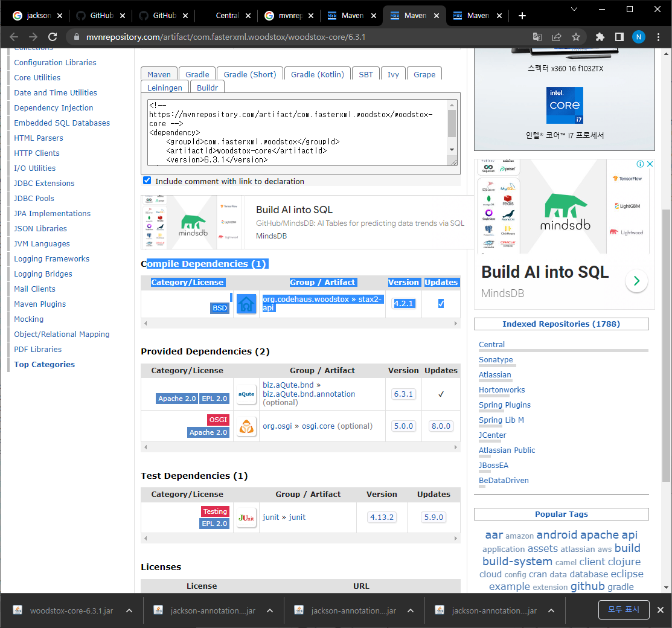Open the profile avatar N
Viewport: 672px width, 628px height.
[x=639, y=37]
